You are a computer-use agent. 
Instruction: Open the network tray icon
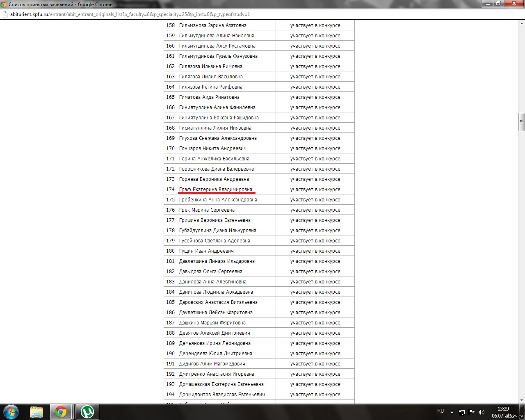click(462, 412)
